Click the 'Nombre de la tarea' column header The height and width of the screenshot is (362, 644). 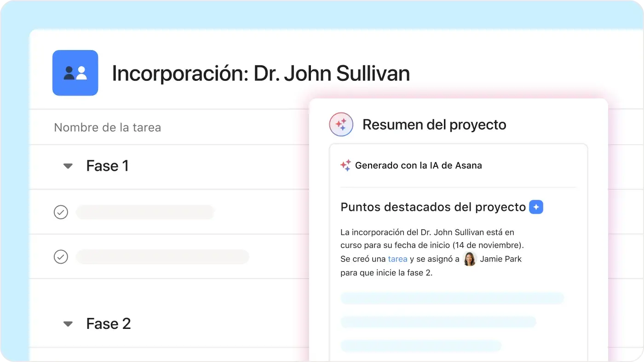coord(108,127)
